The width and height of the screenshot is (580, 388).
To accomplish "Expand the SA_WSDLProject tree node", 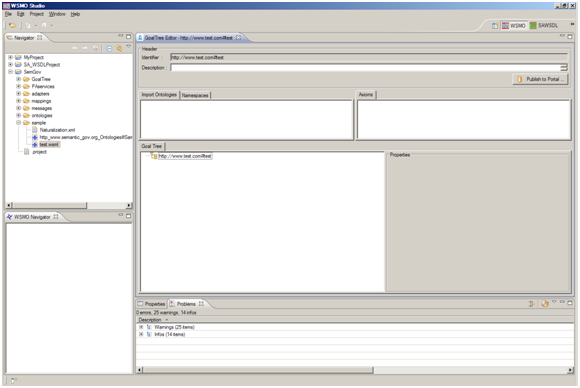I will (x=10, y=64).
